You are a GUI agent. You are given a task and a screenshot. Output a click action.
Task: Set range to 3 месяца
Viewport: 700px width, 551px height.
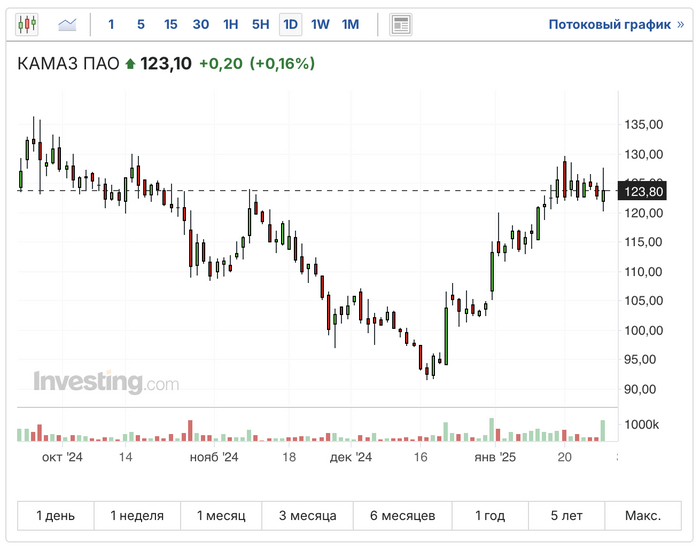[308, 516]
